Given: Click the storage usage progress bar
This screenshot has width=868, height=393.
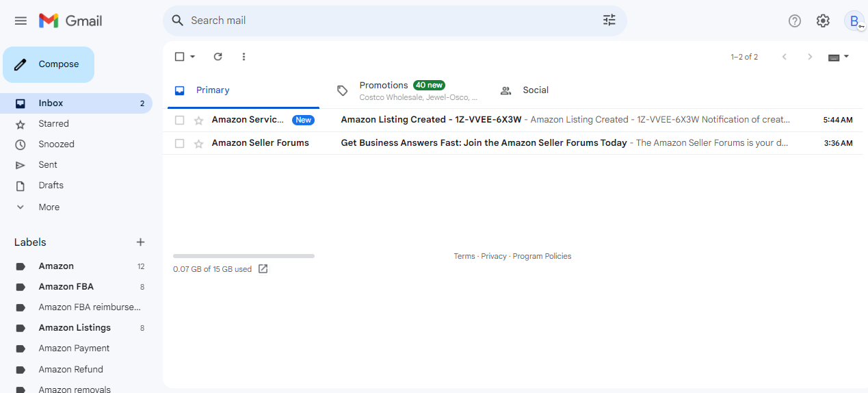Looking at the screenshot, I should coord(244,256).
